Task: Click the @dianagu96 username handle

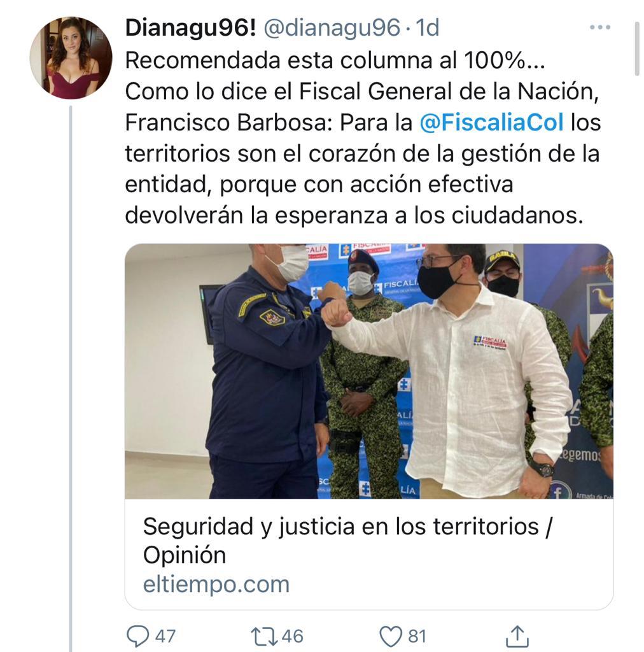Action: 332,28
